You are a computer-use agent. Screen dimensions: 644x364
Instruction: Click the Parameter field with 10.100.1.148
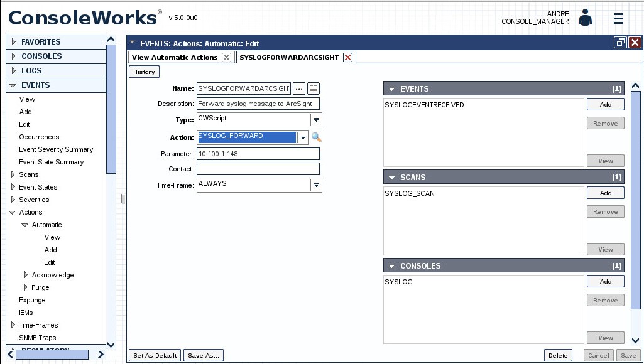(258, 154)
